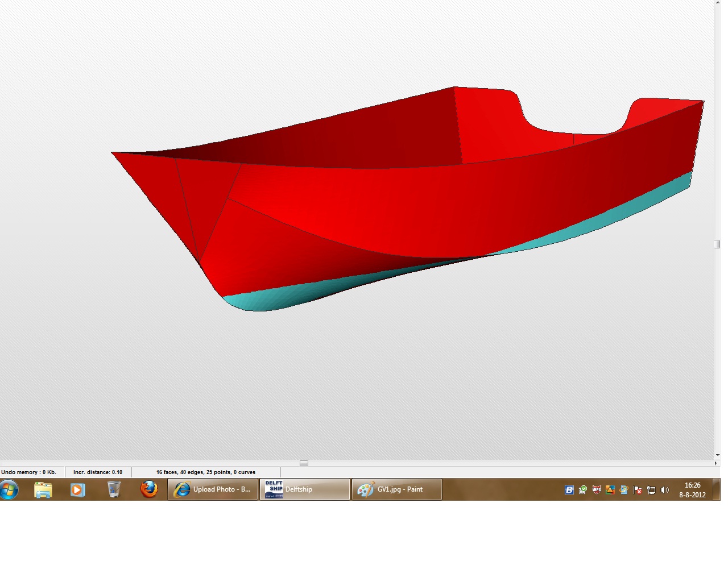Open the Recycle Bin taskbar icon
Image resolution: width=728 pixels, height=582 pixels.
coord(114,489)
